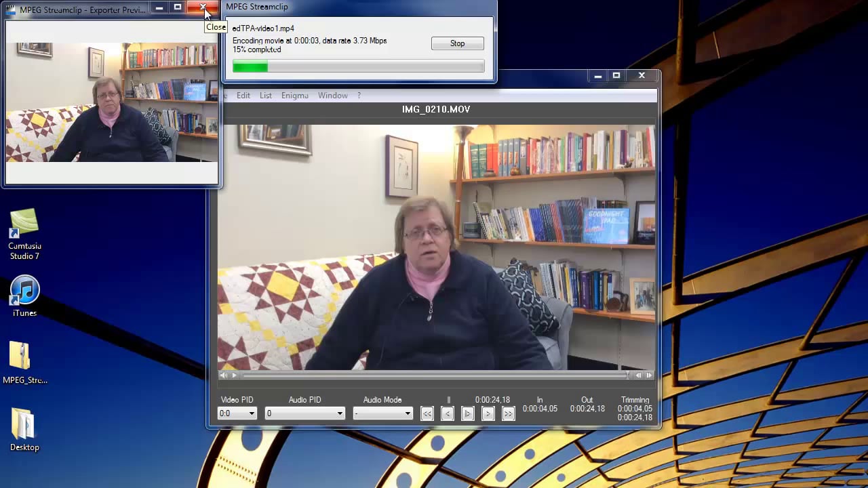Click the small play arrow beside volume icon
Image resolution: width=868 pixels, height=488 pixels.
235,375
